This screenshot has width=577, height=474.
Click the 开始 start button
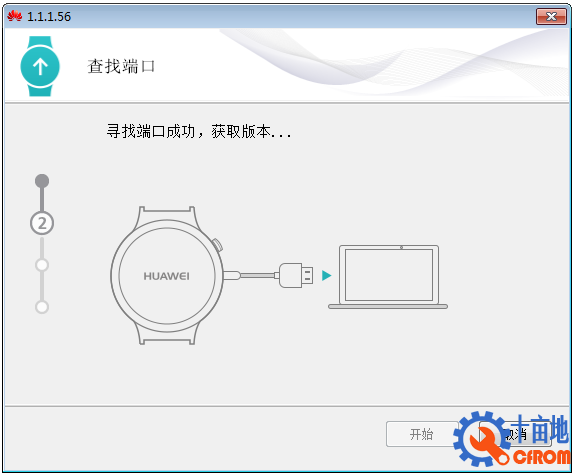tap(422, 434)
